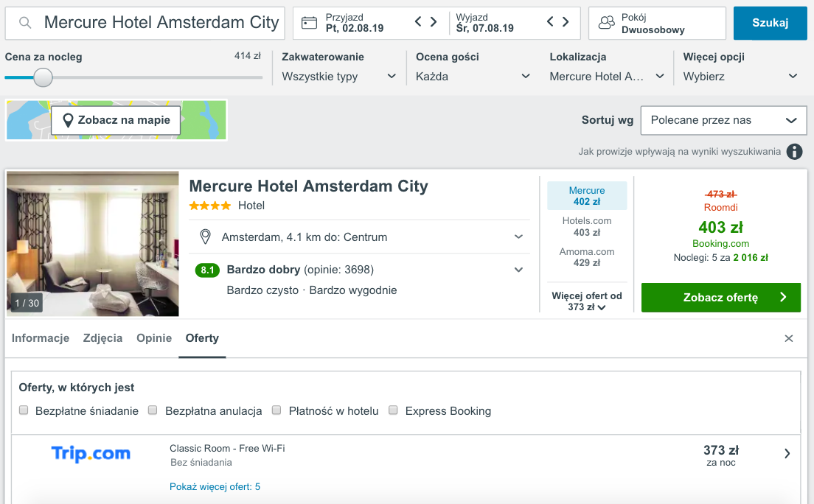The image size is (814, 504).
Task: Check the Bezpłatna anulacja checkbox
Action: point(153,410)
